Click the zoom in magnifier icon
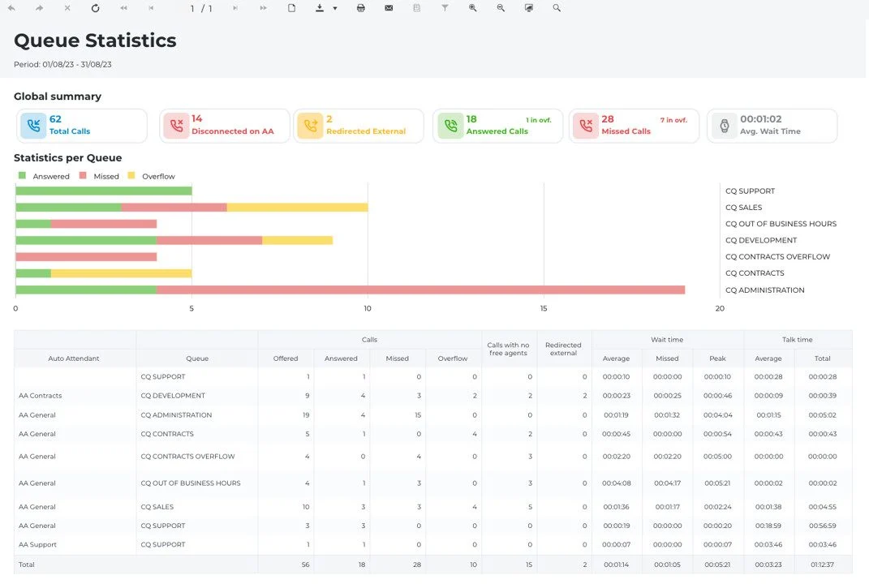Image resolution: width=869 pixels, height=588 pixels. click(x=473, y=8)
